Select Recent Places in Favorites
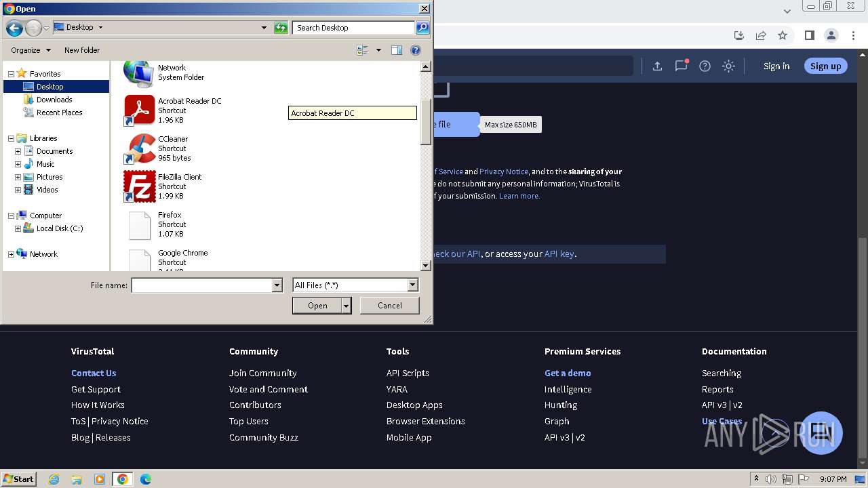Screen dimensions: 868x488 tap(59, 113)
